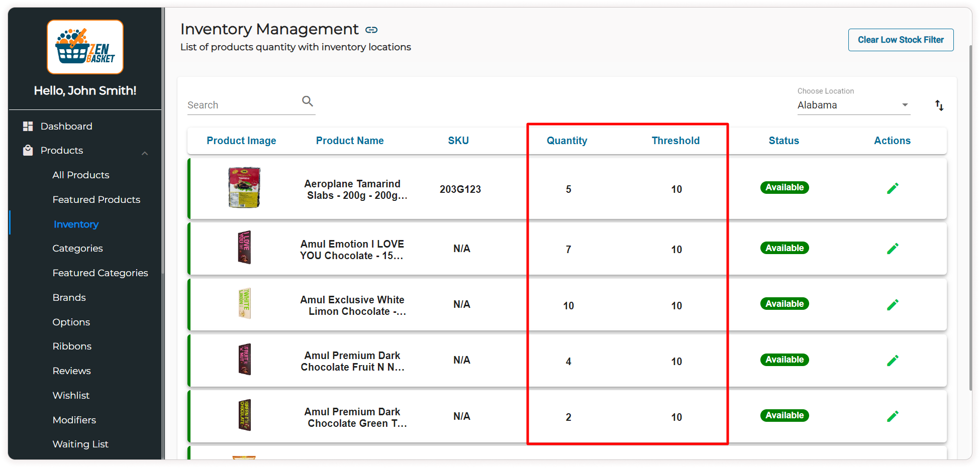
Task: Edit Aeroplane Tamarind Slabs inventory with pencil
Action: [893, 188]
